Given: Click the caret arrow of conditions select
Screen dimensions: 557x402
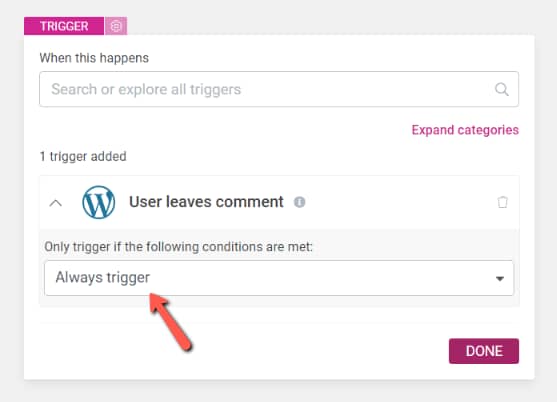Looking at the screenshot, I should coord(500,279).
